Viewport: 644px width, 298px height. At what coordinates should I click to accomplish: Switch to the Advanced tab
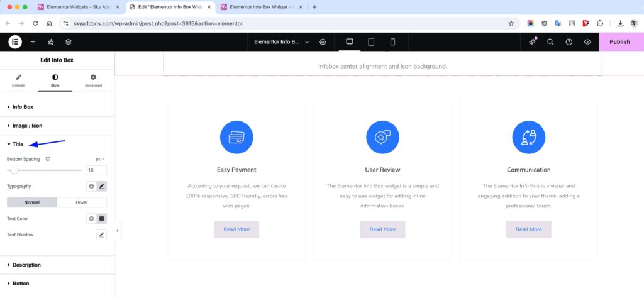click(93, 81)
